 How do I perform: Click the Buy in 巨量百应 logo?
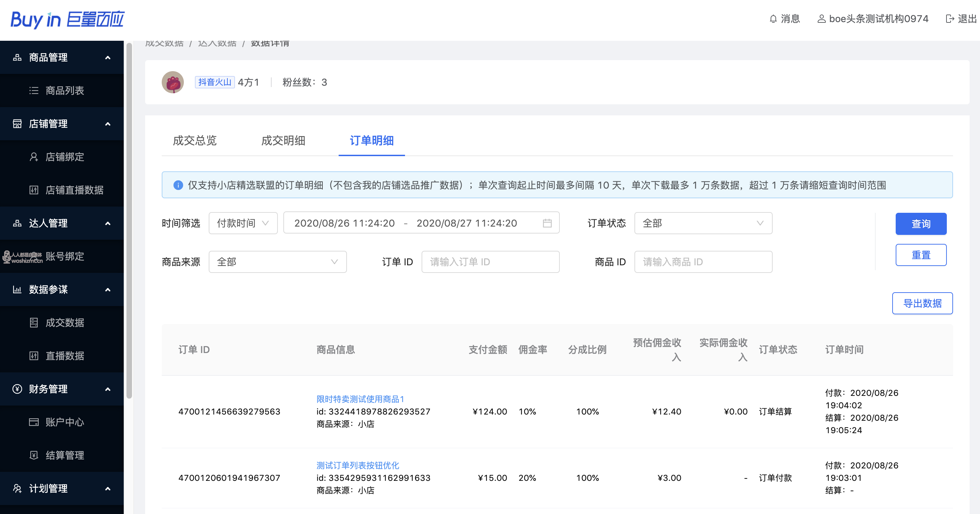click(68, 19)
